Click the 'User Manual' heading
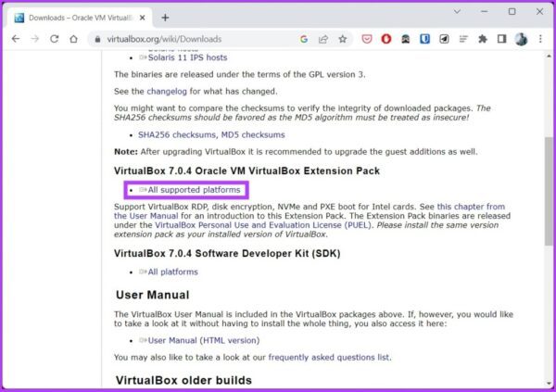556x392 pixels. pyautogui.click(x=153, y=295)
